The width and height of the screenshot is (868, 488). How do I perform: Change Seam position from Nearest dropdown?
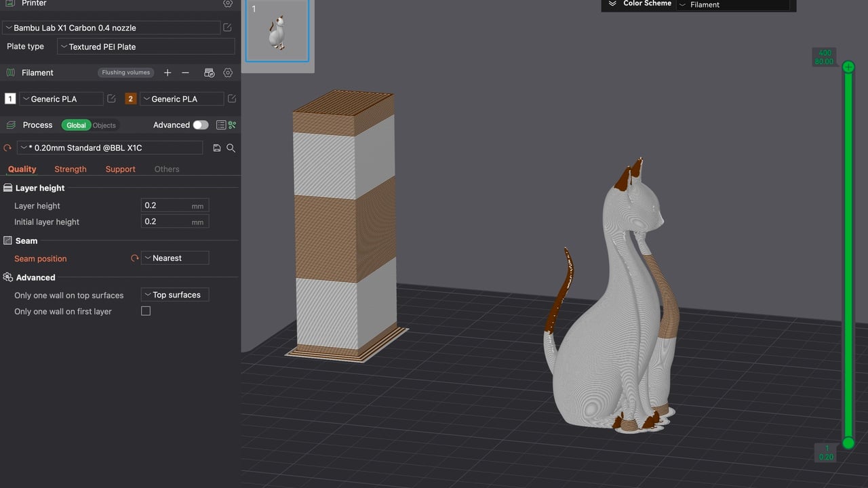(x=175, y=258)
